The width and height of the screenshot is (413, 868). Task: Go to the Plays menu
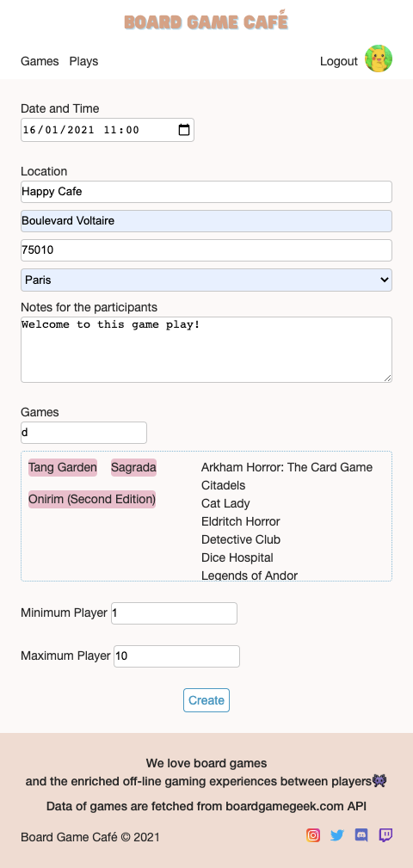[x=83, y=61]
